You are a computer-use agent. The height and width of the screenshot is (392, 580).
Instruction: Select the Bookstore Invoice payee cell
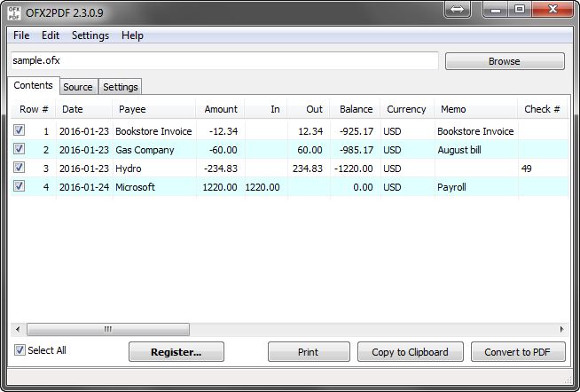pos(153,131)
